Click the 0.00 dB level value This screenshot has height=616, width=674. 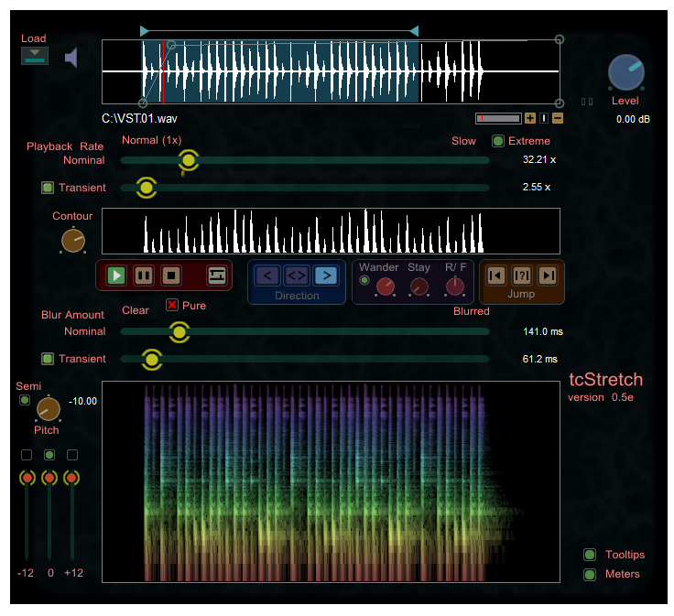coord(633,119)
